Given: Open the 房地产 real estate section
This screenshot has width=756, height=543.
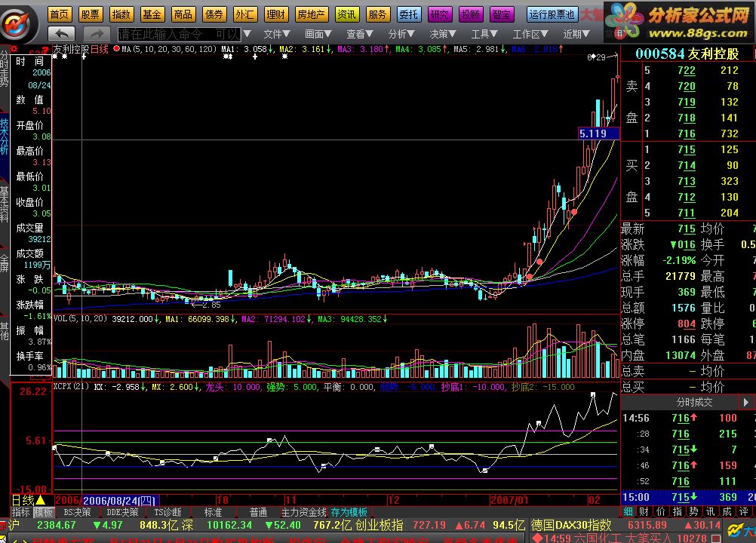Looking at the screenshot, I should (x=311, y=14).
